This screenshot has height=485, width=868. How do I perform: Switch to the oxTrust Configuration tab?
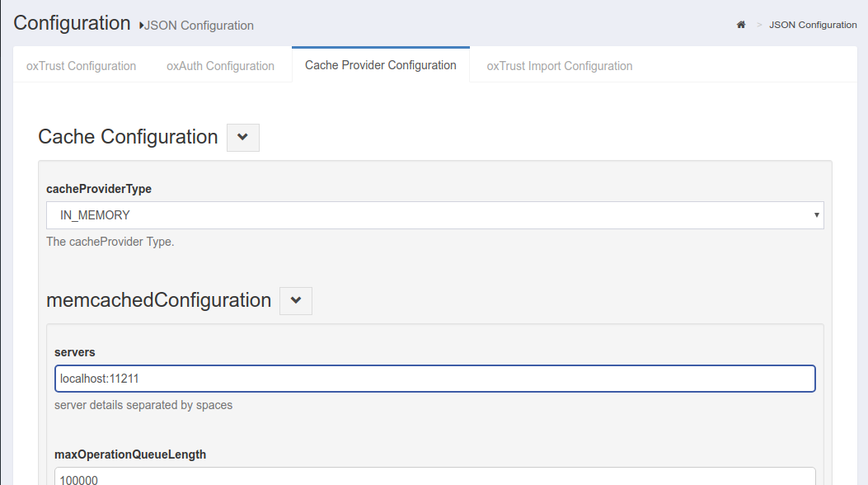click(x=81, y=66)
